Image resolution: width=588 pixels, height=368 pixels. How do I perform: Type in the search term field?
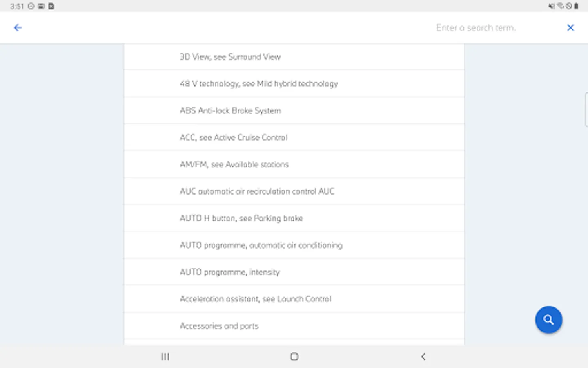click(x=476, y=28)
